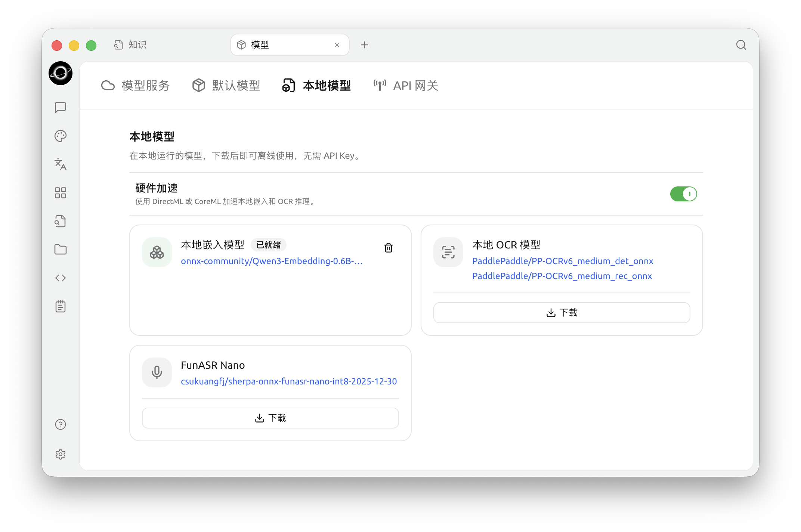Delete the local embedding model via trash icon
This screenshot has width=801, height=532.
coord(389,248)
